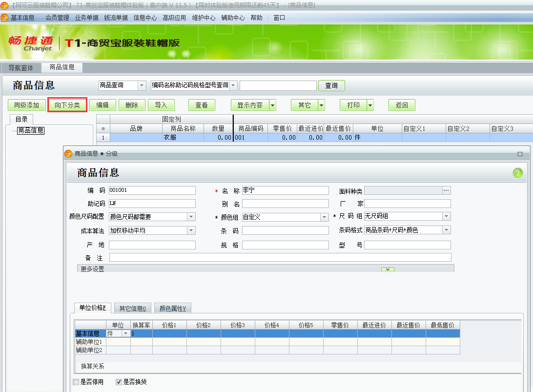533x392 pixels.
Task: Open the 条码格式 dropdown
Action: pyautogui.click(x=446, y=230)
